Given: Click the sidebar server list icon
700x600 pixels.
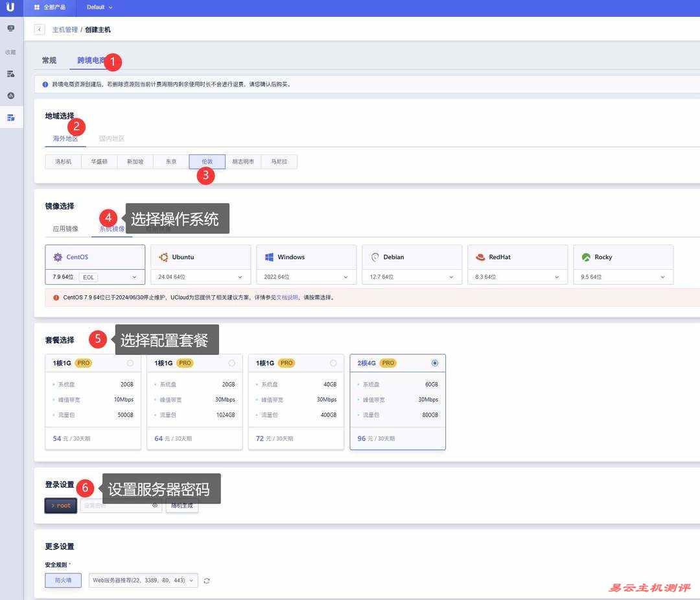Looking at the screenshot, I should [11, 74].
